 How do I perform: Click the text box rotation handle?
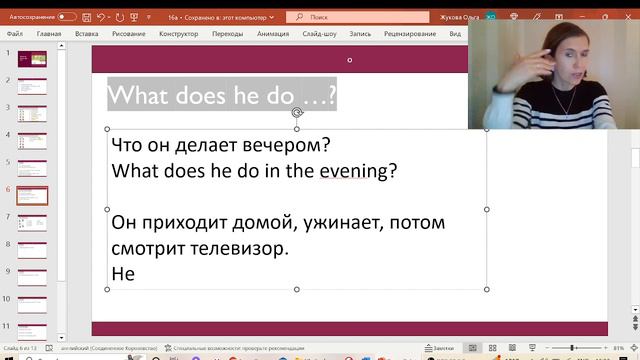(x=297, y=112)
